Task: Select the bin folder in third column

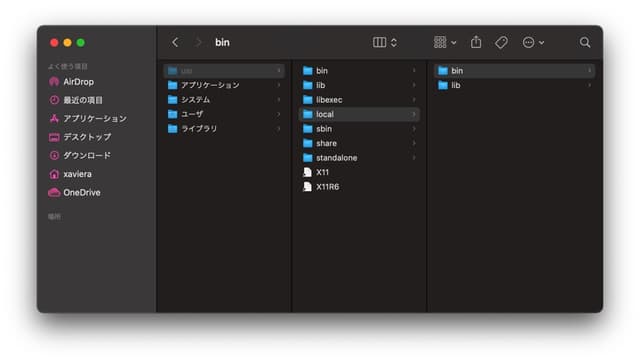Action: (x=515, y=71)
